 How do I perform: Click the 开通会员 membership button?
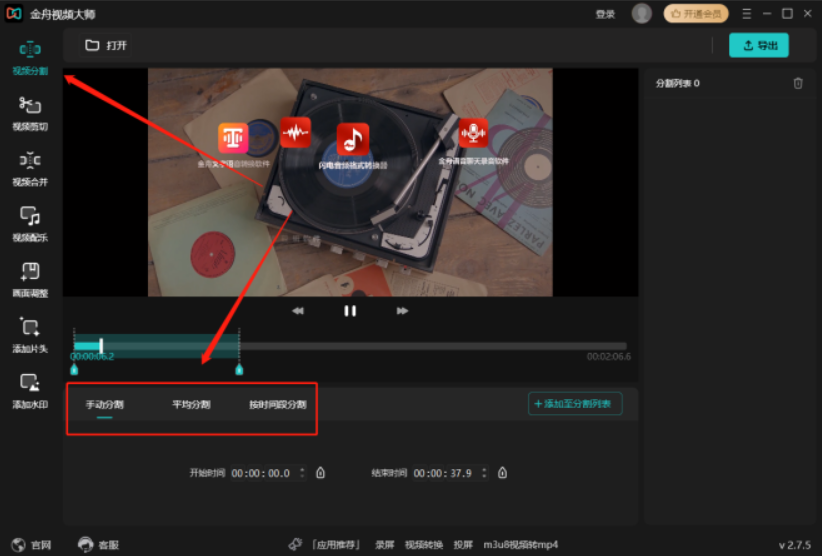[696, 14]
